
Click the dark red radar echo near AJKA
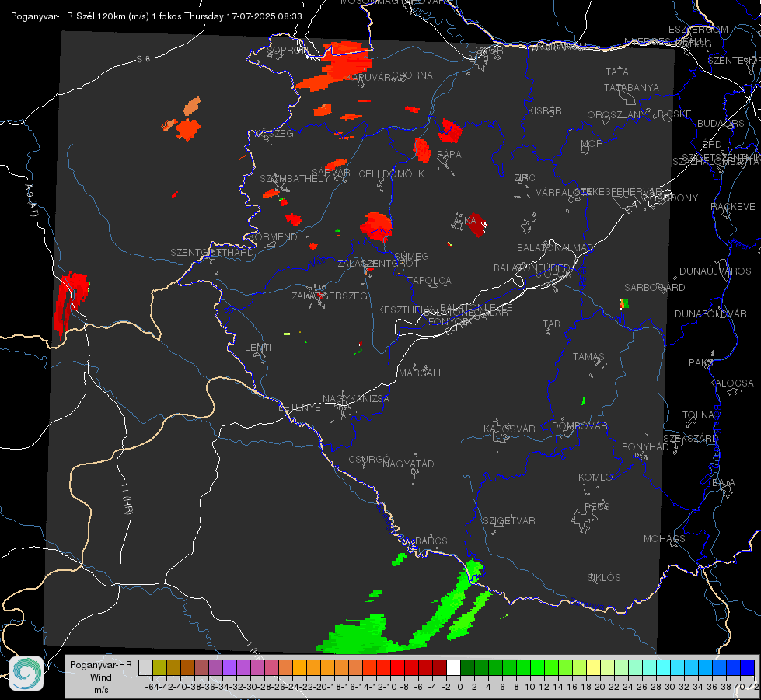[476, 225]
